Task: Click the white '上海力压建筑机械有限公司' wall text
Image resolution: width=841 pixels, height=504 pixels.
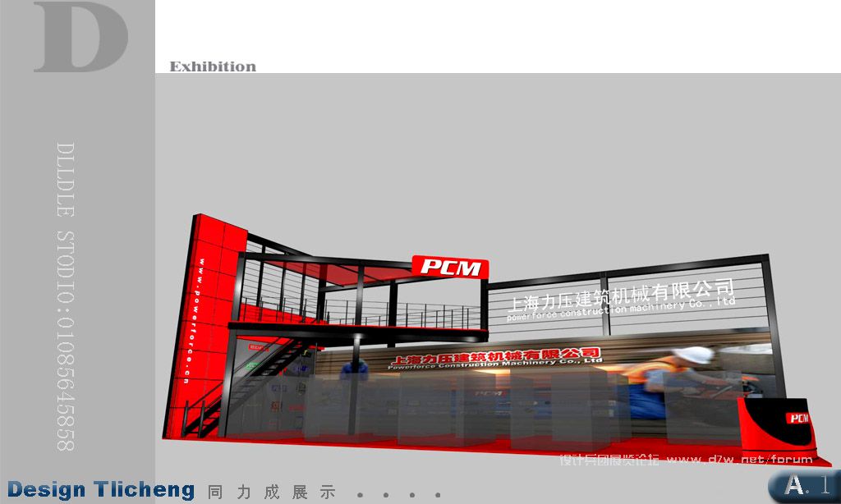Action: point(621,295)
